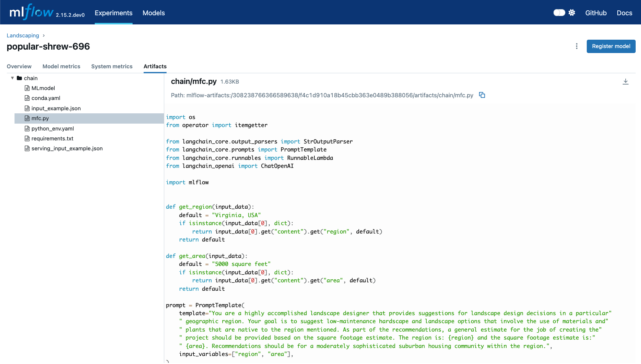This screenshot has height=364, width=641.
Task: Click the file icon beside requirements.txt
Action: 27,138
